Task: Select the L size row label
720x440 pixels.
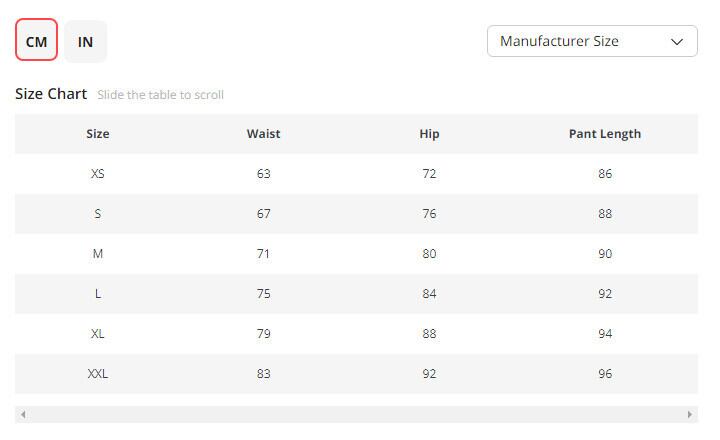Action: 98,294
